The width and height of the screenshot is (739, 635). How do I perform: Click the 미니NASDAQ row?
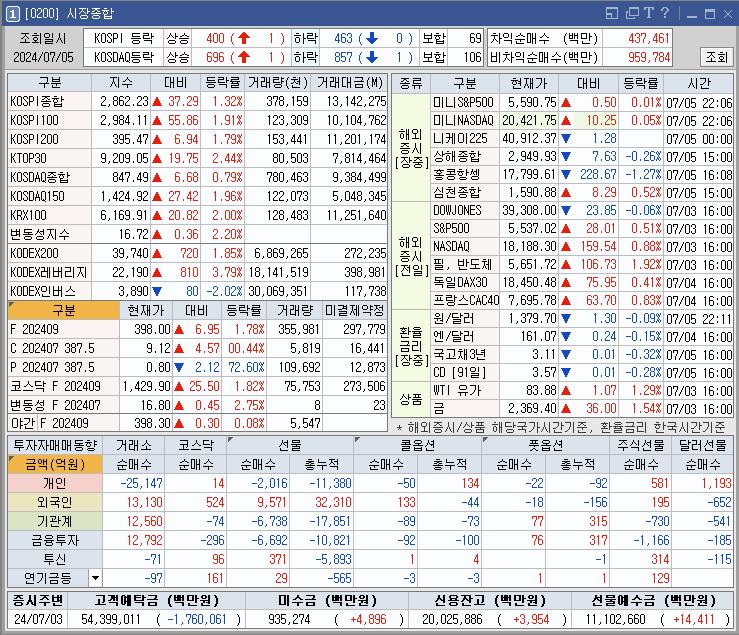582,121
